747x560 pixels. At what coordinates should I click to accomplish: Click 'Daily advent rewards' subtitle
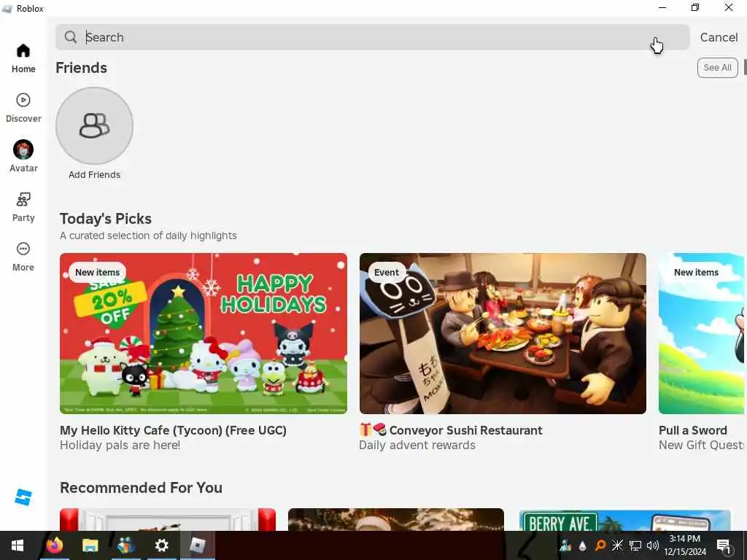417,446
